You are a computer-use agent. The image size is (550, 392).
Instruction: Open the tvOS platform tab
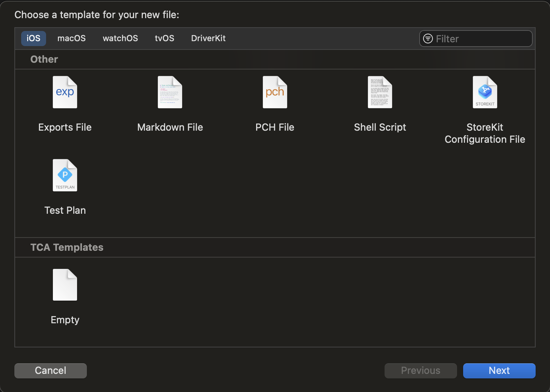coord(164,38)
